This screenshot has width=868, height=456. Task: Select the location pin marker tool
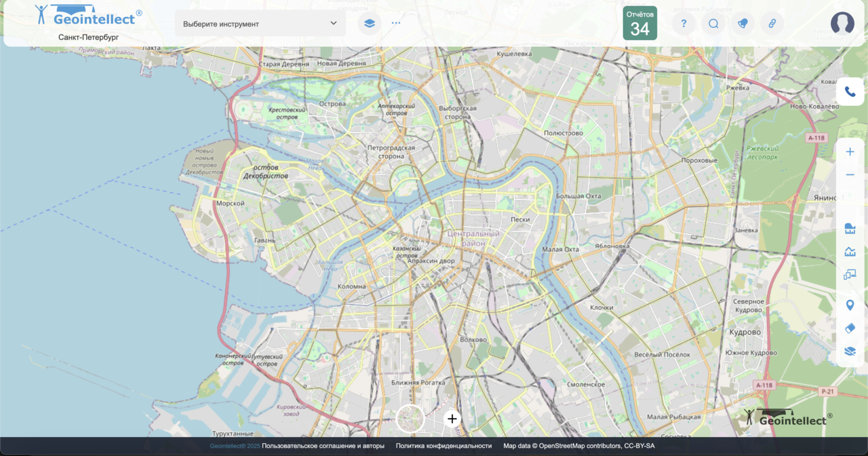click(850, 305)
